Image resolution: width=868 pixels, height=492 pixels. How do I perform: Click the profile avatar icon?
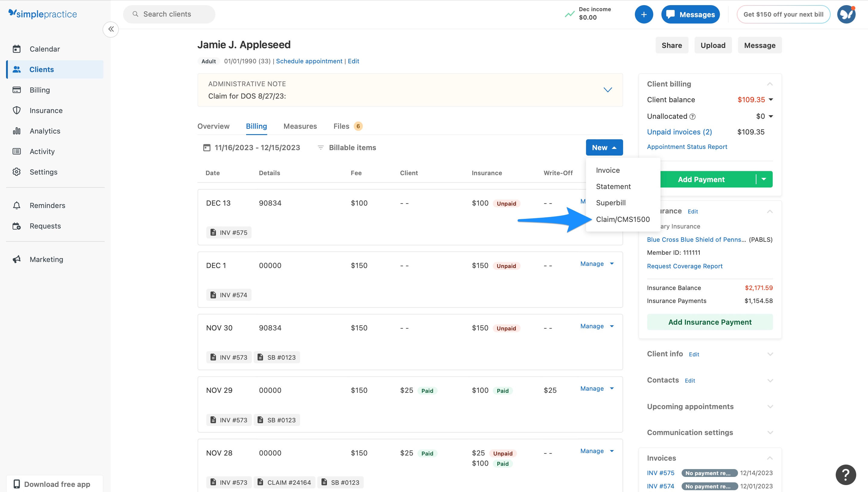click(x=846, y=14)
